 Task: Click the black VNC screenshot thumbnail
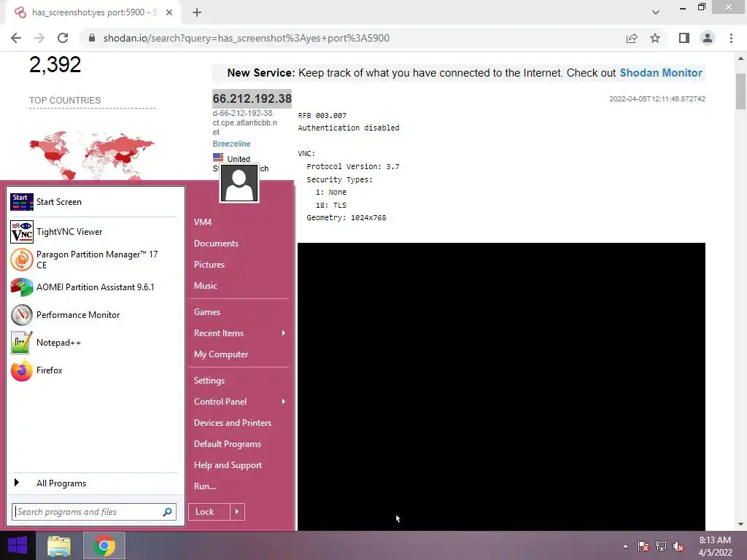coord(501,386)
